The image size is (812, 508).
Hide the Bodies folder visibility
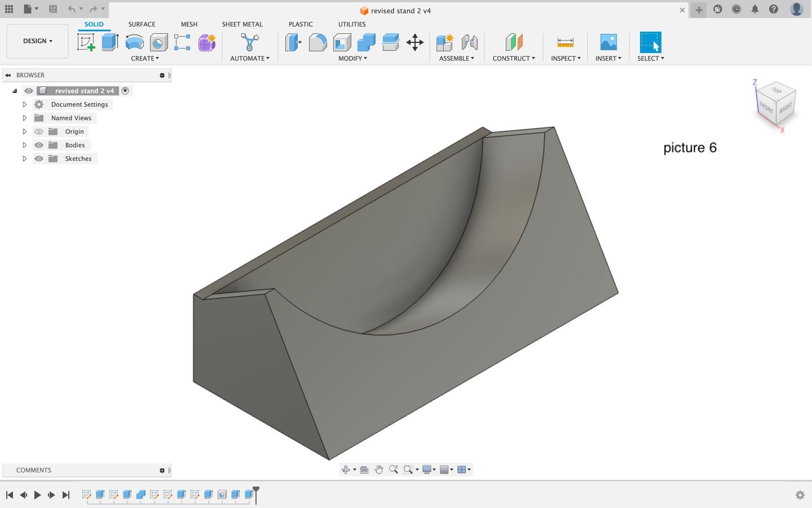[x=39, y=145]
